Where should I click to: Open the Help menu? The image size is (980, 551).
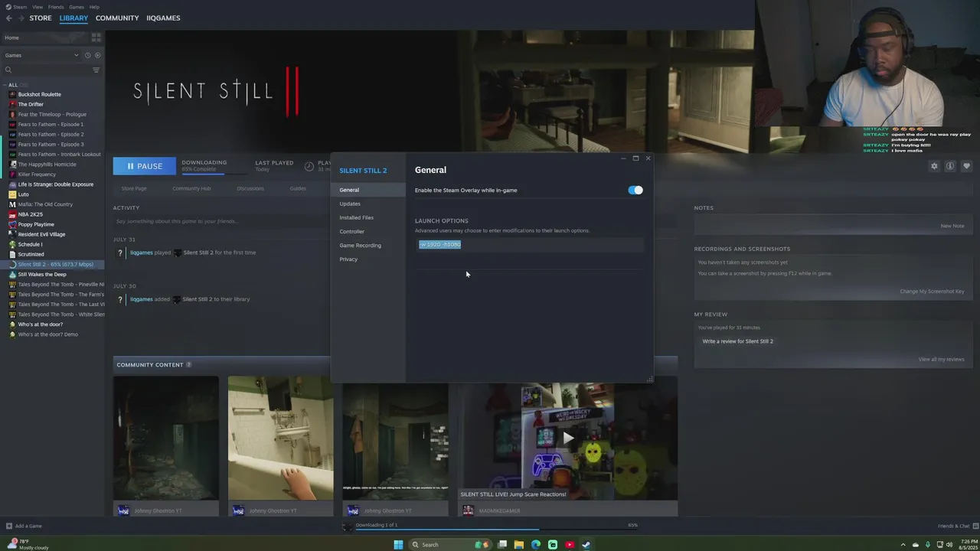pyautogui.click(x=94, y=7)
